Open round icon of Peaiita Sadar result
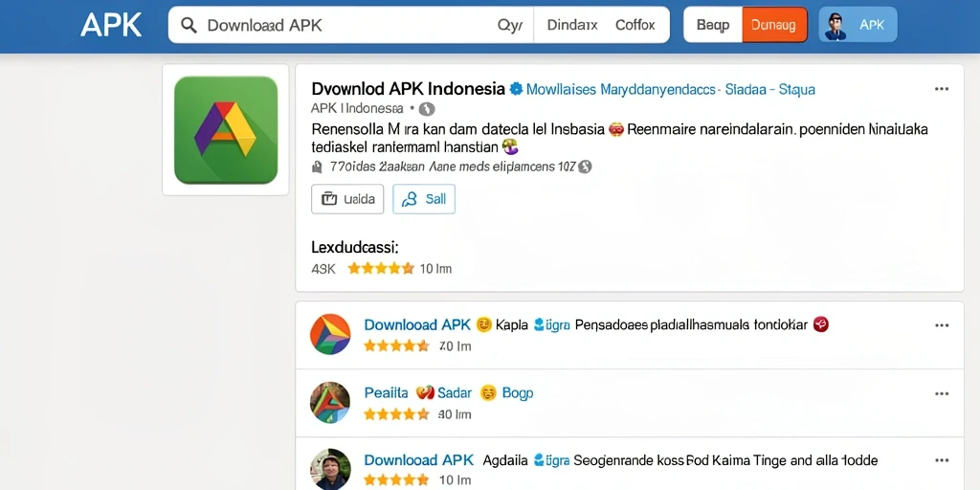This screenshot has width=980, height=490. click(x=330, y=403)
